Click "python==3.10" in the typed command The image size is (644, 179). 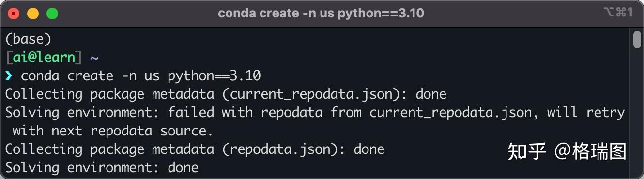215,76
